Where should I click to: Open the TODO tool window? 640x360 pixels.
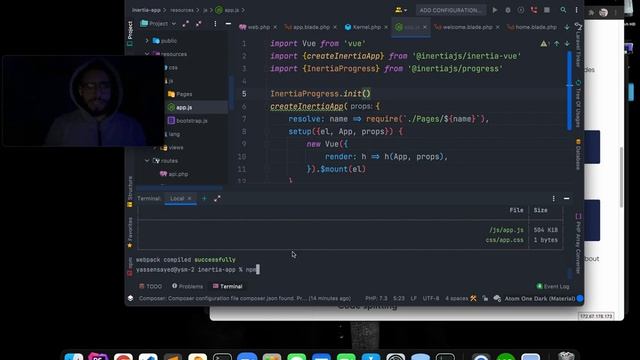(151, 287)
